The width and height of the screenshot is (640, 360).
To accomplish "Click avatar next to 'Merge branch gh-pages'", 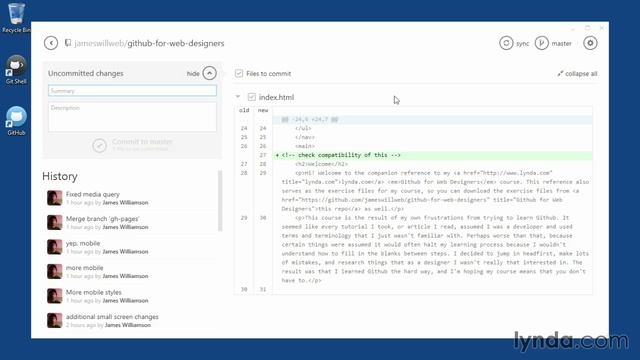I will 54,222.
